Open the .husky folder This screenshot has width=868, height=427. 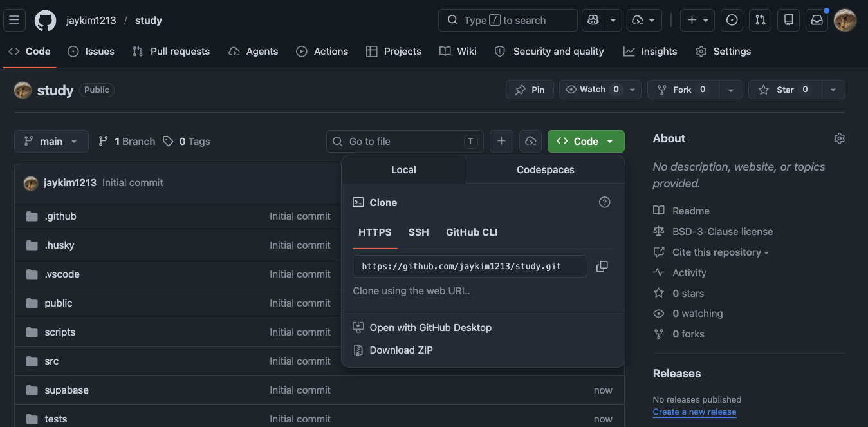coord(59,245)
